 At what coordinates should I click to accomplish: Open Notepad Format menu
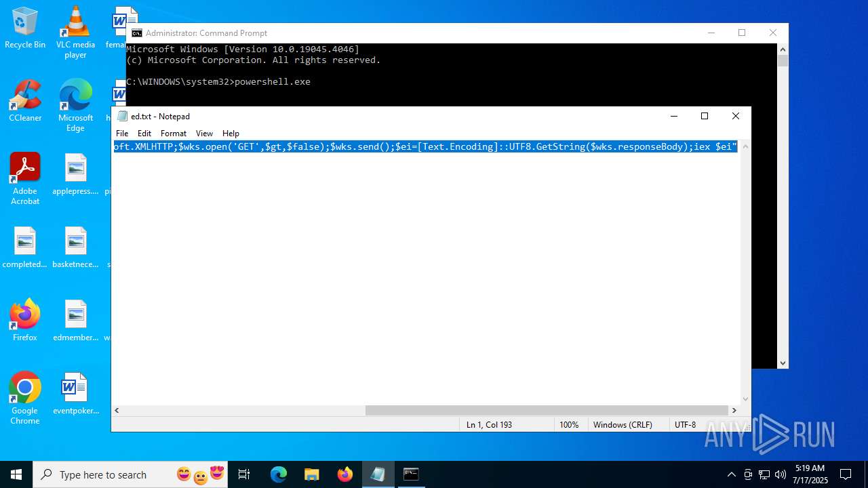tap(174, 134)
